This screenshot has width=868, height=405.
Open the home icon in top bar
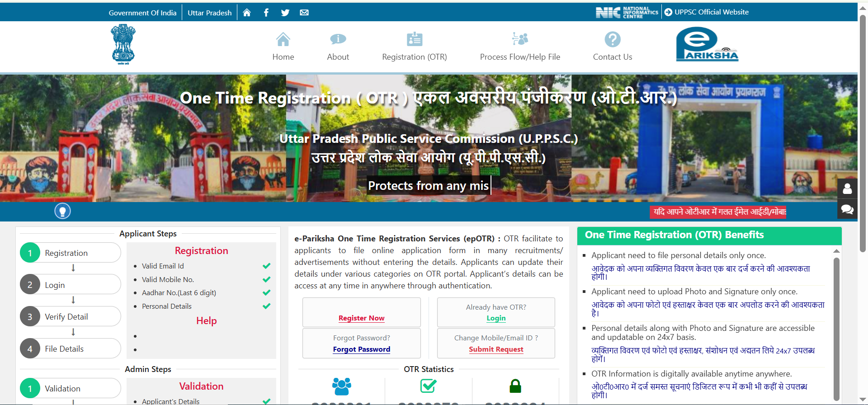click(247, 13)
